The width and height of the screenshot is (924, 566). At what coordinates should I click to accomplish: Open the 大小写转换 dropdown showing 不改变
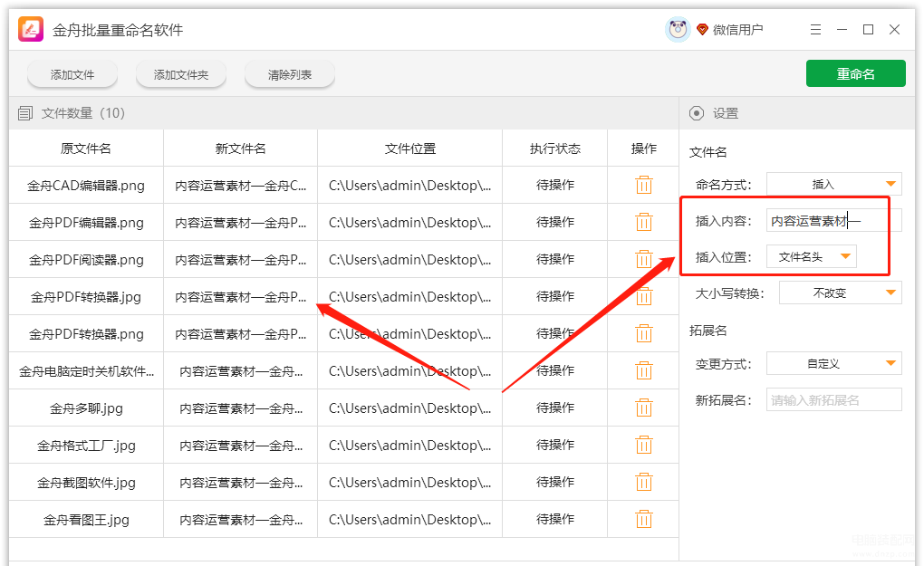tap(841, 293)
